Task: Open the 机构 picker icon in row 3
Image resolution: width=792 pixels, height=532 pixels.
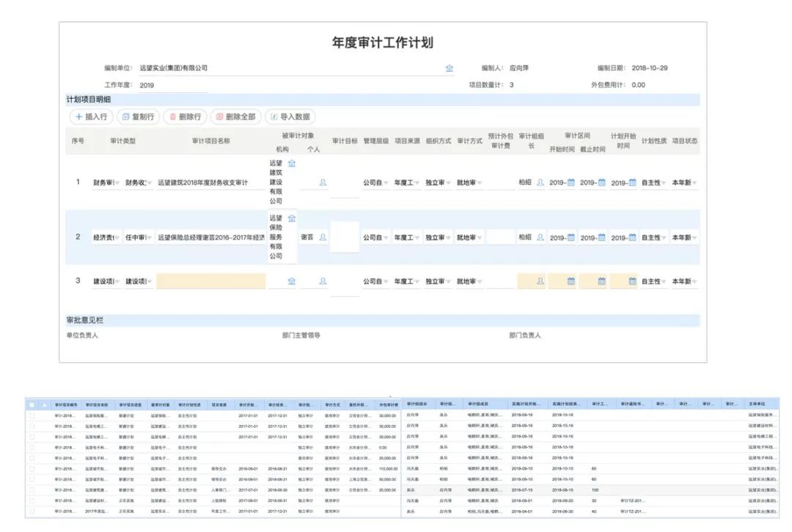Action: (291, 281)
